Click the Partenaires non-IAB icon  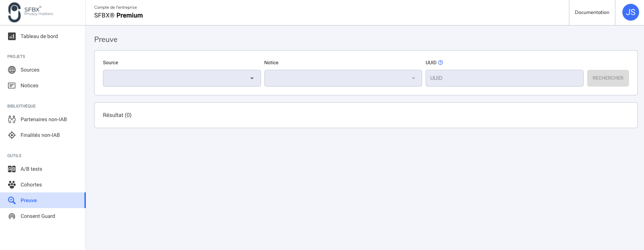click(12, 119)
